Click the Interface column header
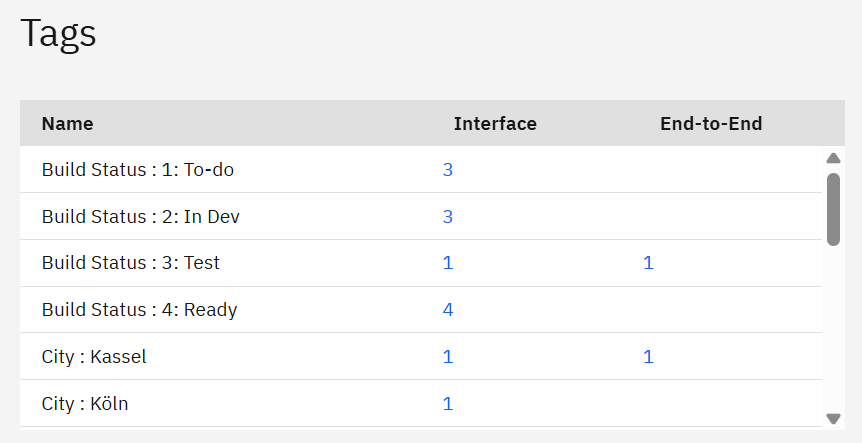 point(495,124)
